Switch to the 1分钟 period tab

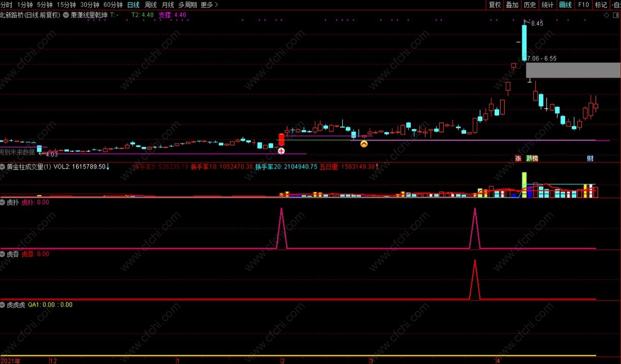(24, 5)
